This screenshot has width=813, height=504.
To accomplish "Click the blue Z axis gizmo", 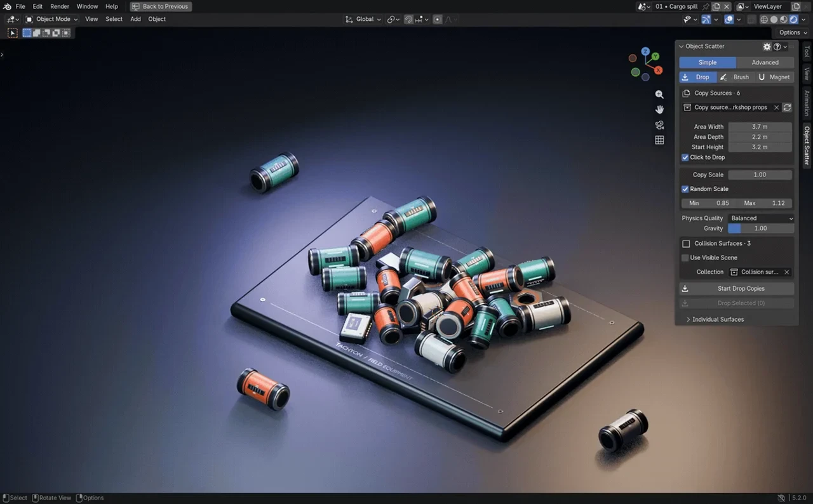I will pyautogui.click(x=645, y=51).
